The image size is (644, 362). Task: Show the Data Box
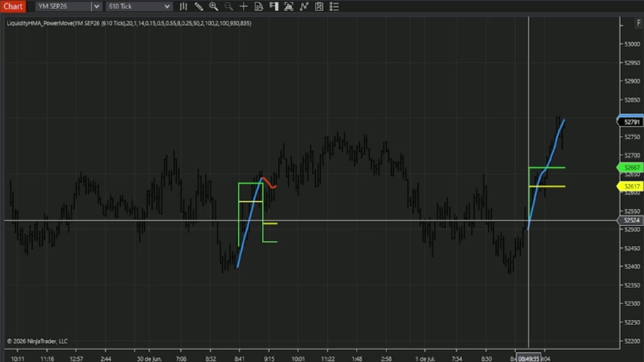pyautogui.click(x=259, y=7)
